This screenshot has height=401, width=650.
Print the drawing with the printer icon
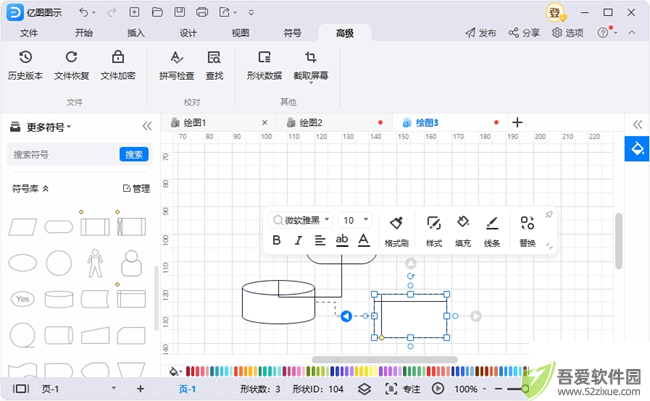tap(202, 12)
